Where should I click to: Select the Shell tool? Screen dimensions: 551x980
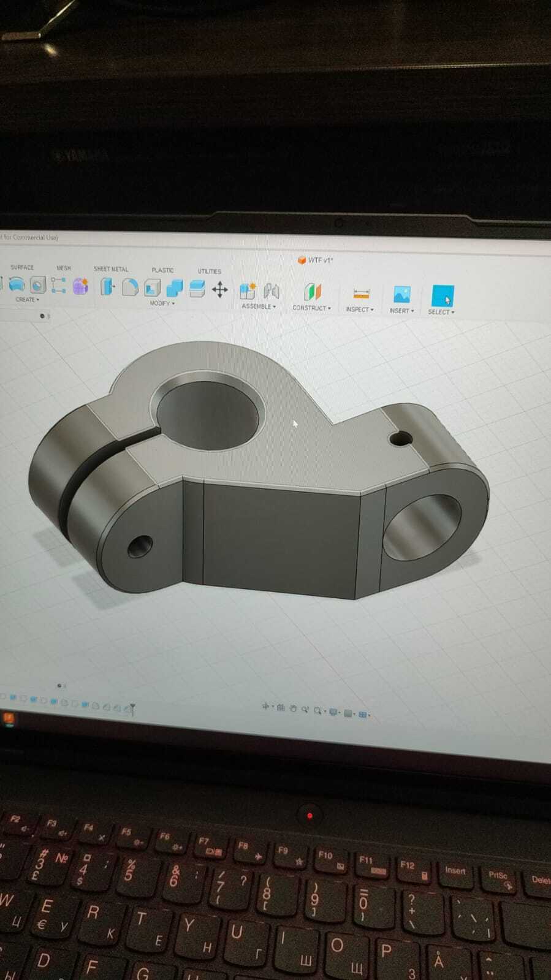[152, 287]
